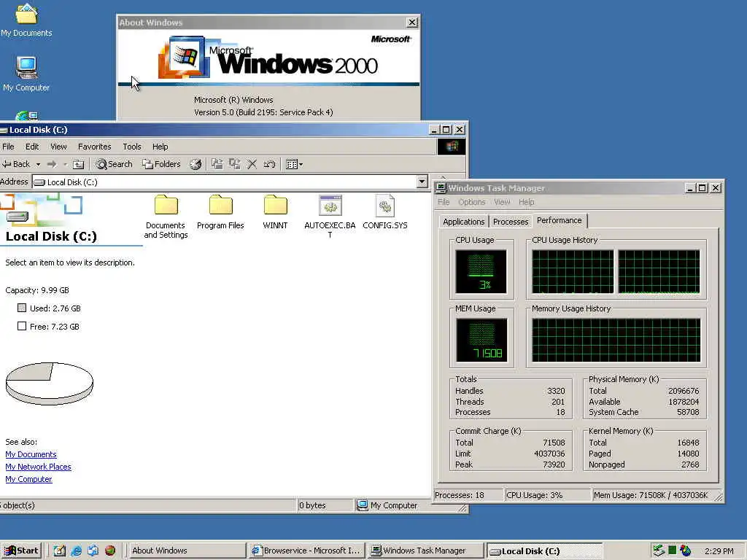Click the green CPU meter tray icon
This screenshot has width=747, height=560.
pos(672,551)
